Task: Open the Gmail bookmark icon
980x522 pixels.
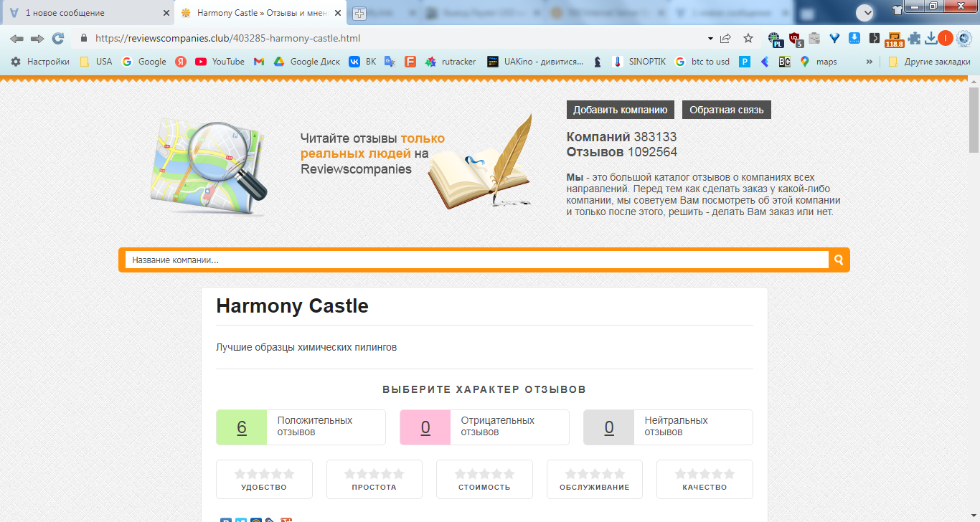Action: (x=259, y=62)
